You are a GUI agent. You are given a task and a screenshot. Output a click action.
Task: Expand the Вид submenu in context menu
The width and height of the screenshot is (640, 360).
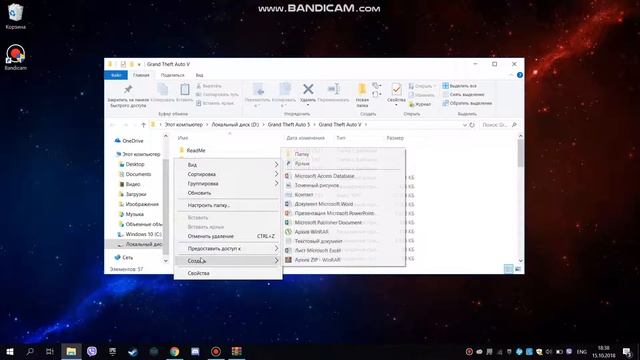(x=228, y=164)
